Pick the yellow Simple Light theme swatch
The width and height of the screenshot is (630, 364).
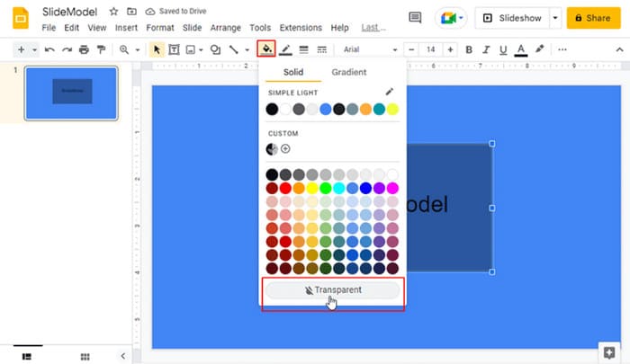392,109
